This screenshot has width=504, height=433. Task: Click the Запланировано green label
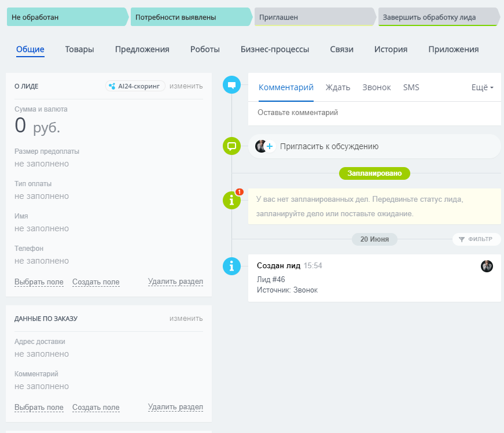click(374, 173)
